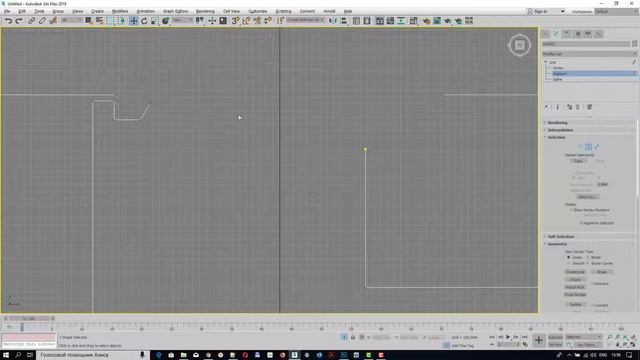Open the Reference Coordinate System dropdown
The image size is (640, 360).
pyautogui.click(x=182, y=20)
